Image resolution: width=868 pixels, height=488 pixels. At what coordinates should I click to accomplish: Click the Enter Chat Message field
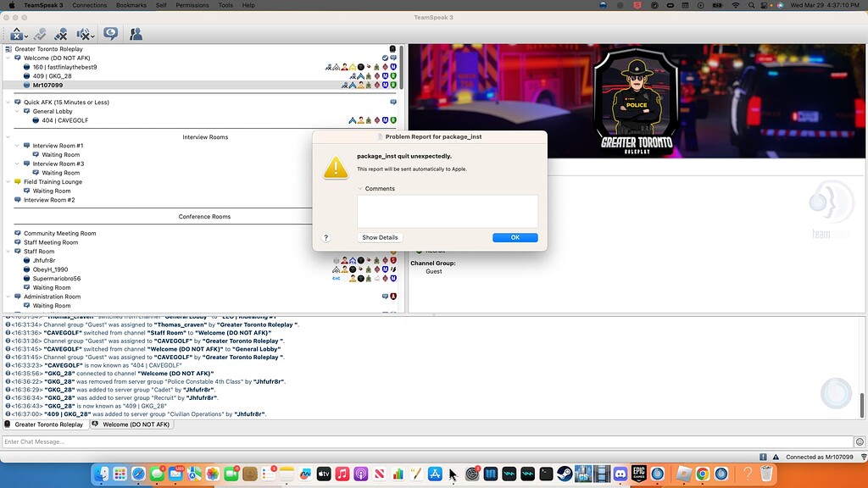pos(427,441)
